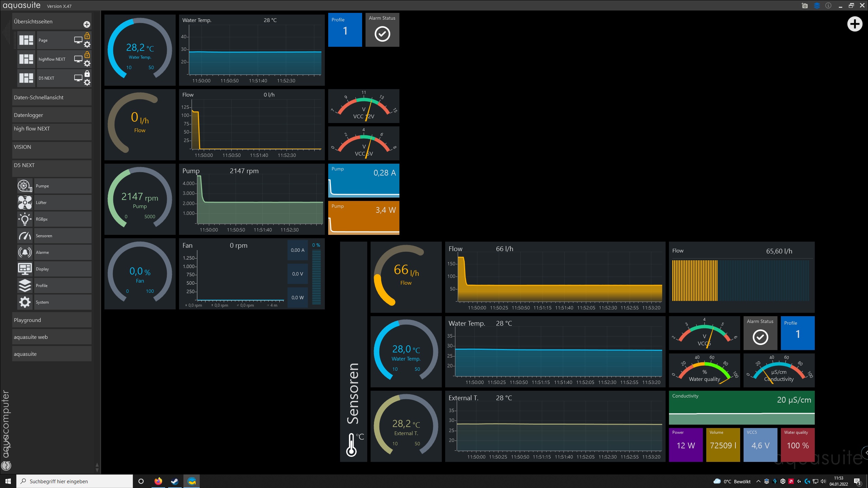Open gear settings for highflow NEXT page
This screenshot has width=868, height=488.
coord(87,64)
